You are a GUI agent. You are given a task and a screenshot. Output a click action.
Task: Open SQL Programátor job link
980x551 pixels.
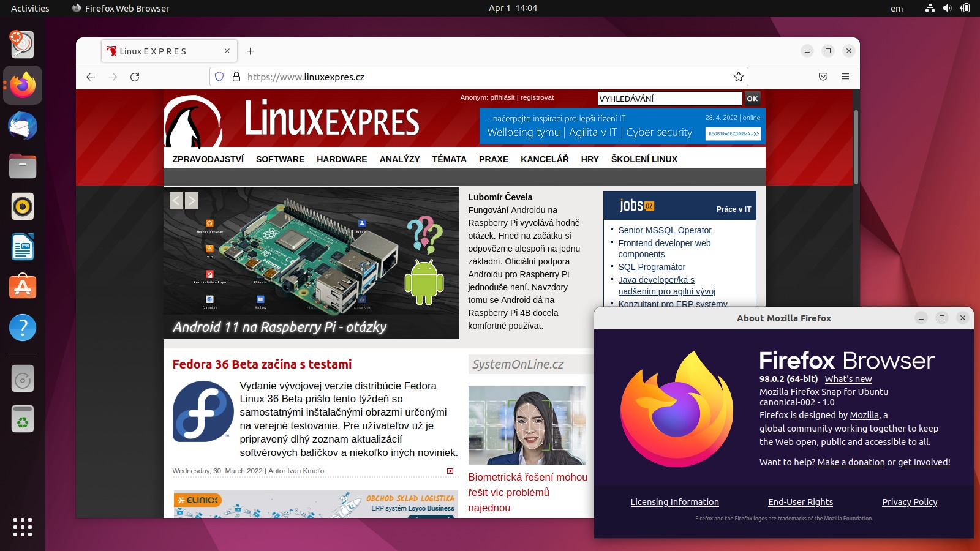(x=652, y=267)
